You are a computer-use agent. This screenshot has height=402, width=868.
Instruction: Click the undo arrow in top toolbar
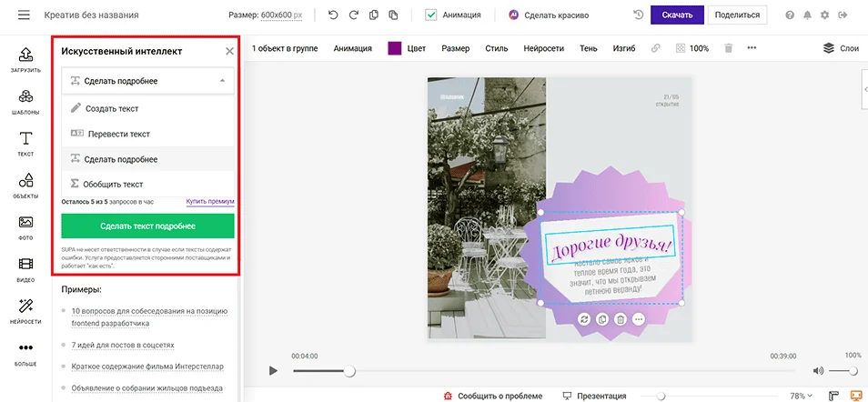[332, 15]
